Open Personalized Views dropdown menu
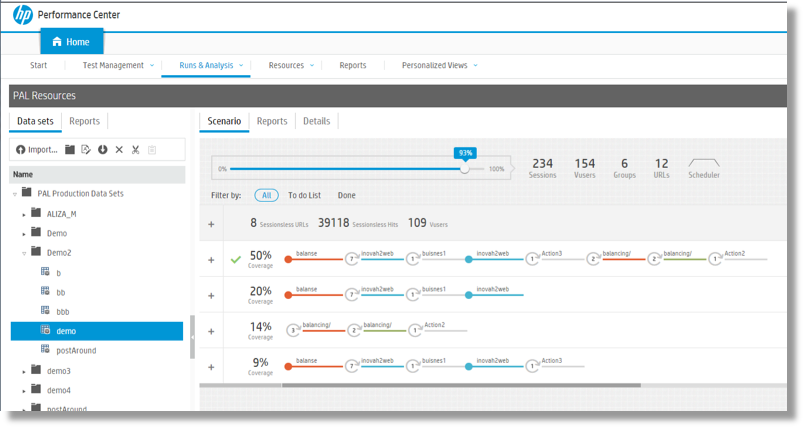Viewport: 805px width, 429px height. click(439, 65)
